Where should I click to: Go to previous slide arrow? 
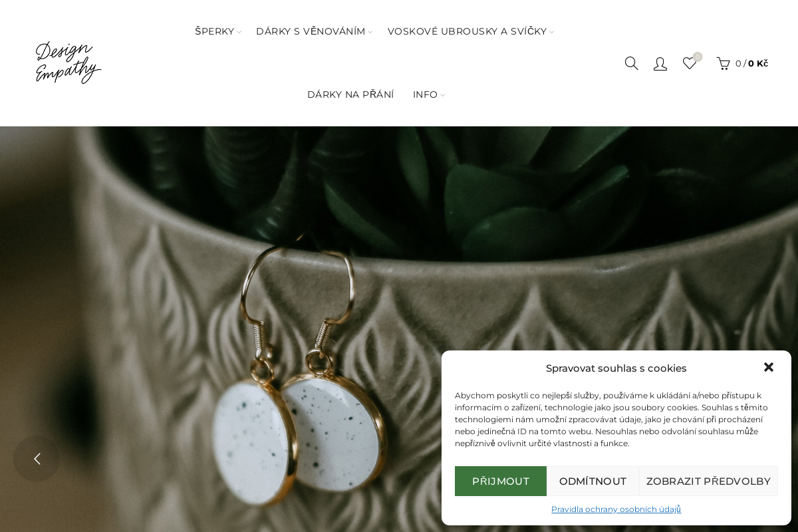click(x=37, y=459)
